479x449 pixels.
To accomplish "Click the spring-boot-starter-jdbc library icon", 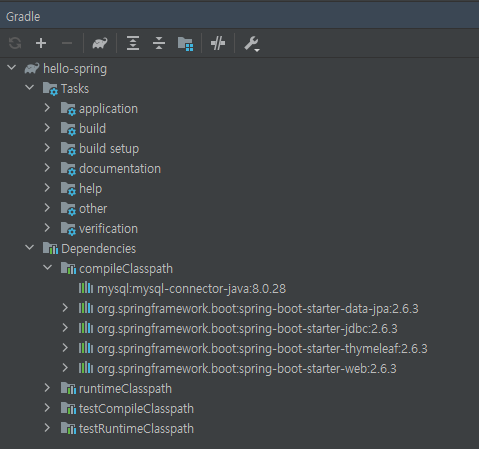I will tap(86, 328).
